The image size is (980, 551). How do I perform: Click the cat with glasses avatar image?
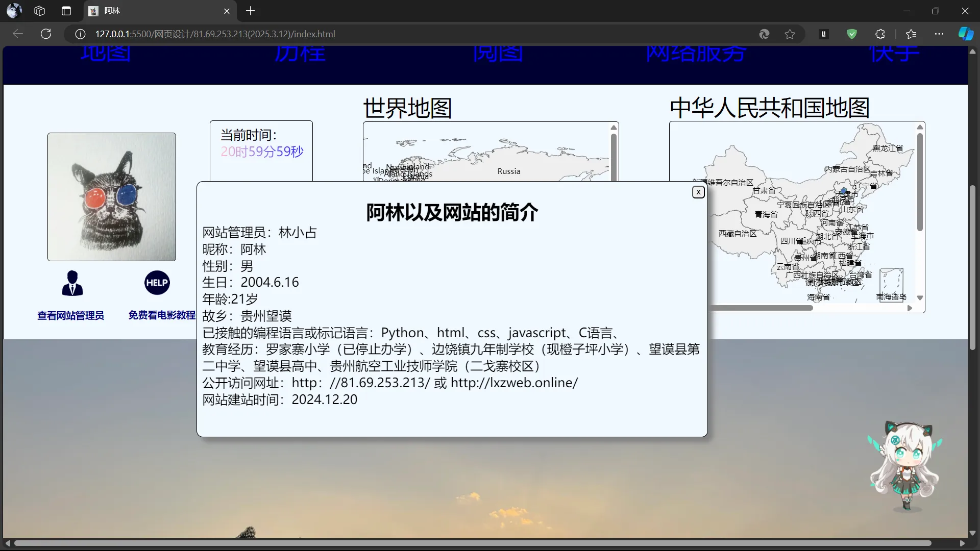click(x=112, y=197)
